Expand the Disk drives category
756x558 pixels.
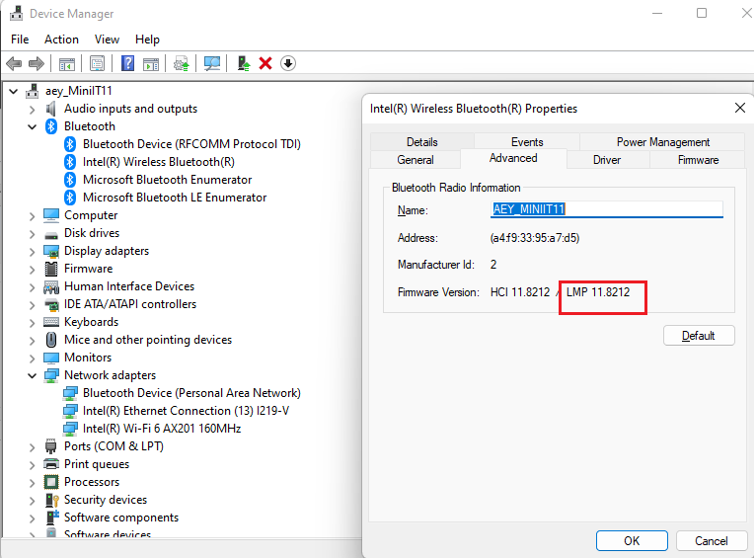tap(32, 234)
